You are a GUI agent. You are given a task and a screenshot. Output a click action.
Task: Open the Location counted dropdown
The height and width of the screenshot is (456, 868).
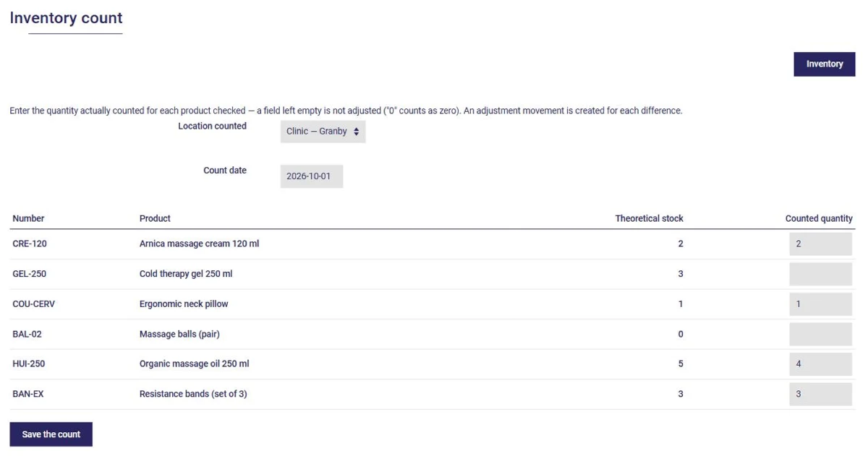(323, 132)
